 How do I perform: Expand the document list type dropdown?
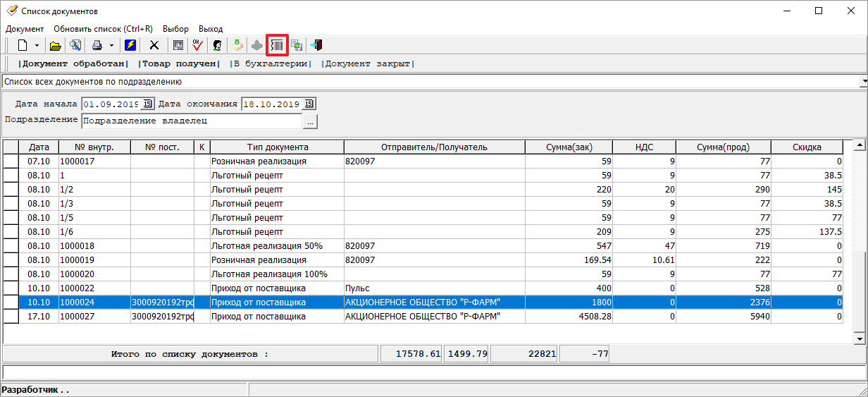[863, 82]
